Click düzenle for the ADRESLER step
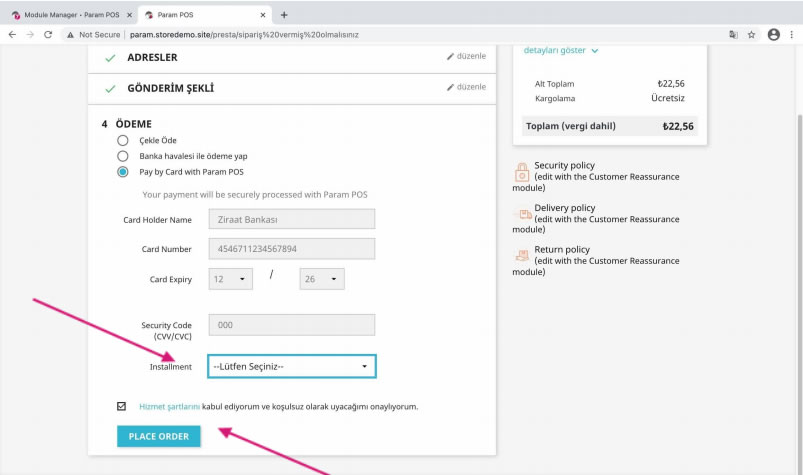 click(471, 56)
